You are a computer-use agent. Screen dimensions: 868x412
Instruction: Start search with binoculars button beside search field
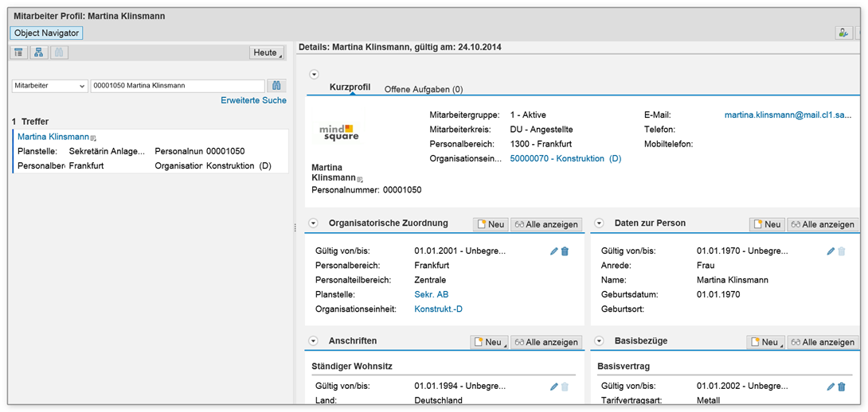[x=277, y=86]
